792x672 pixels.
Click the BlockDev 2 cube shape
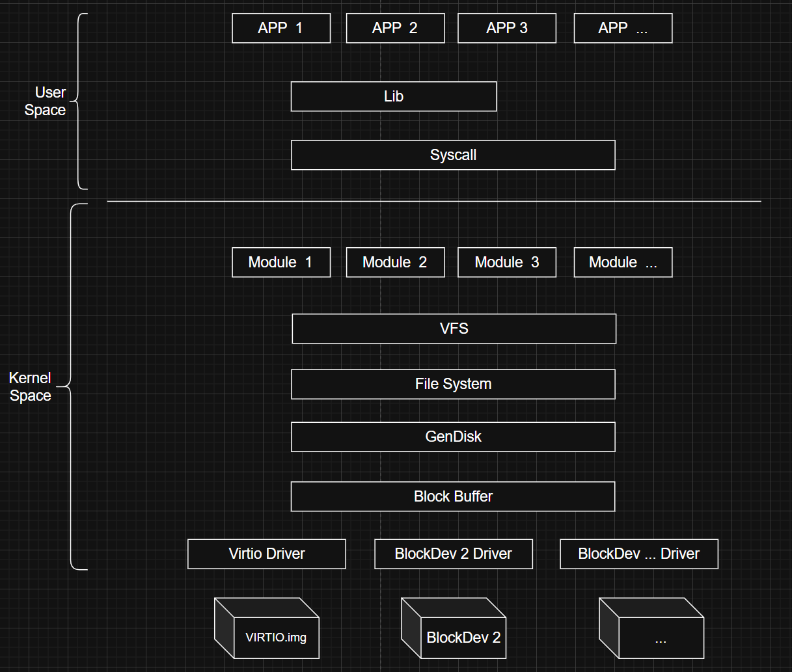click(454, 629)
